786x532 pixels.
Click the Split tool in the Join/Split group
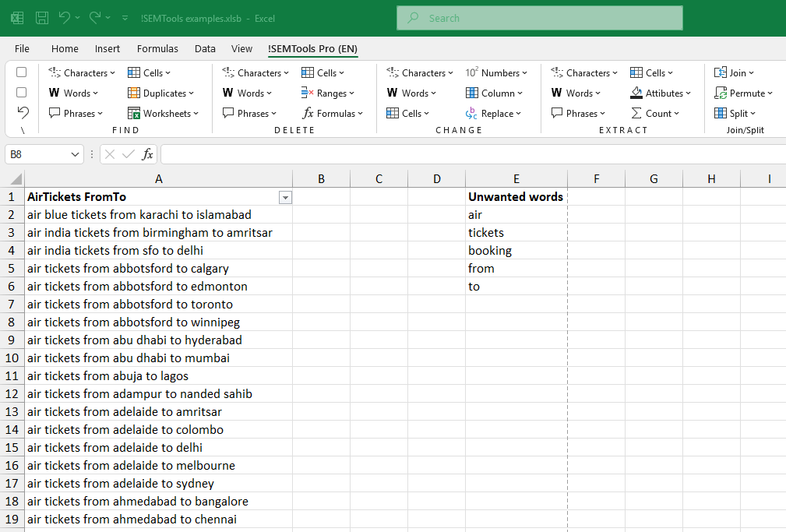coord(735,113)
